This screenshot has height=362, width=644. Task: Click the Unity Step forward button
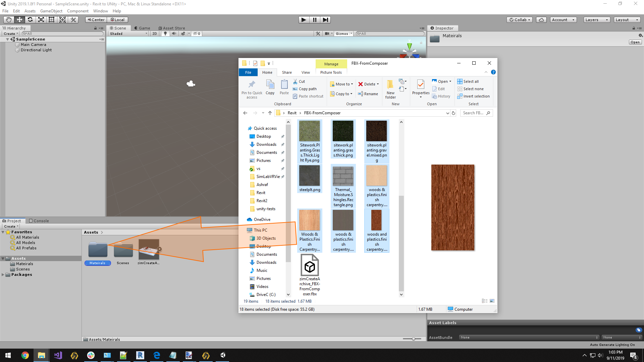pyautogui.click(x=325, y=20)
